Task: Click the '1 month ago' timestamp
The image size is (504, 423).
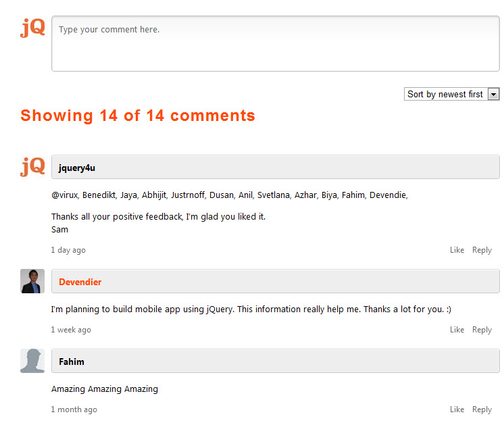Action: pos(74,409)
